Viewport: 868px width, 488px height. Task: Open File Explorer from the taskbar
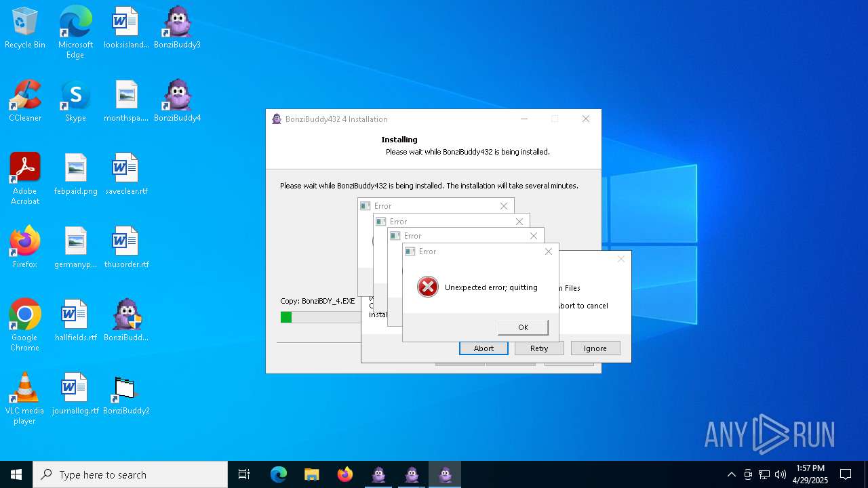pos(311,474)
